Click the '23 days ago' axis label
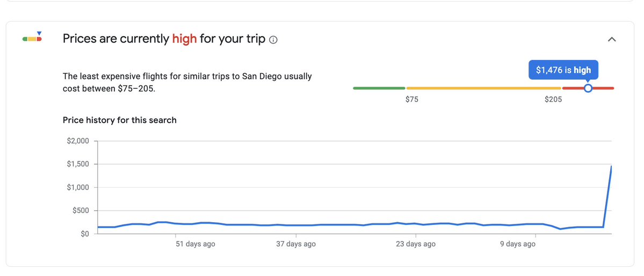644x276 pixels. [x=416, y=244]
